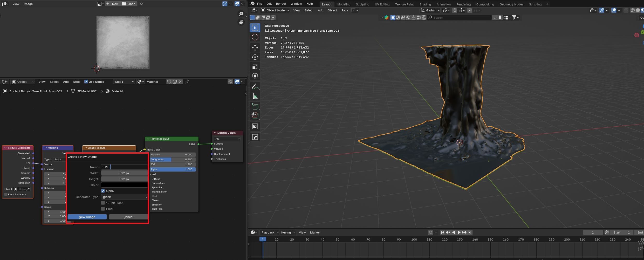
Task: Choose the Scale tool
Action: (255, 67)
